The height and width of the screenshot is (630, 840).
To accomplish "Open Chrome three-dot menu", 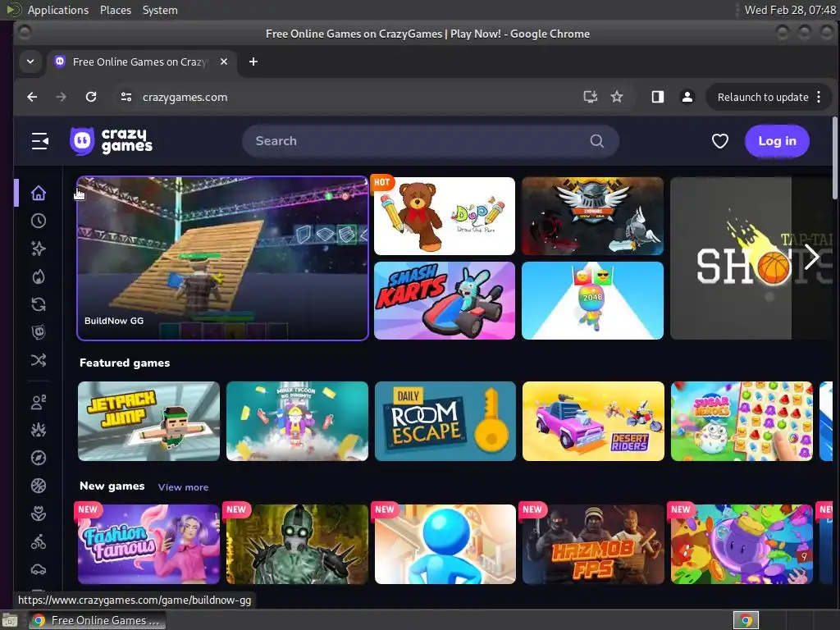I will pos(819,97).
